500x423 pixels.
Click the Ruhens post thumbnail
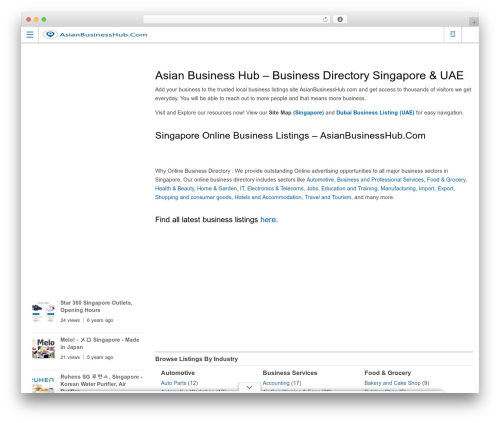[43, 384]
